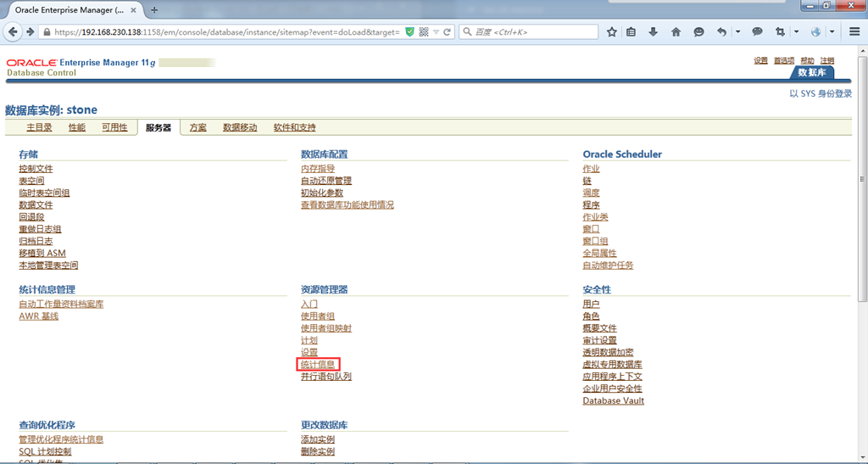Viewport: 868px width, 464px height.
Task: Switch to the 方案 tab
Action: point(198,127)
